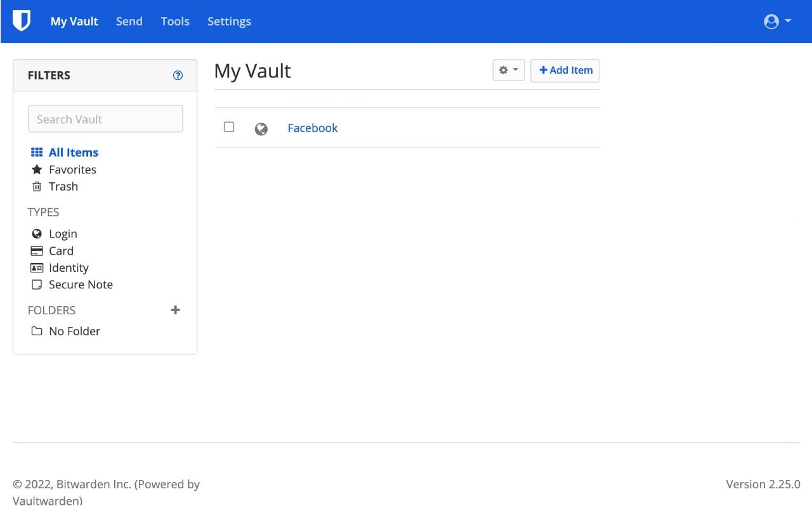Click the Bitwarden shield logo
Viewport: 812px width, 508px height.
pyautogui.click(x=22, y=21)
